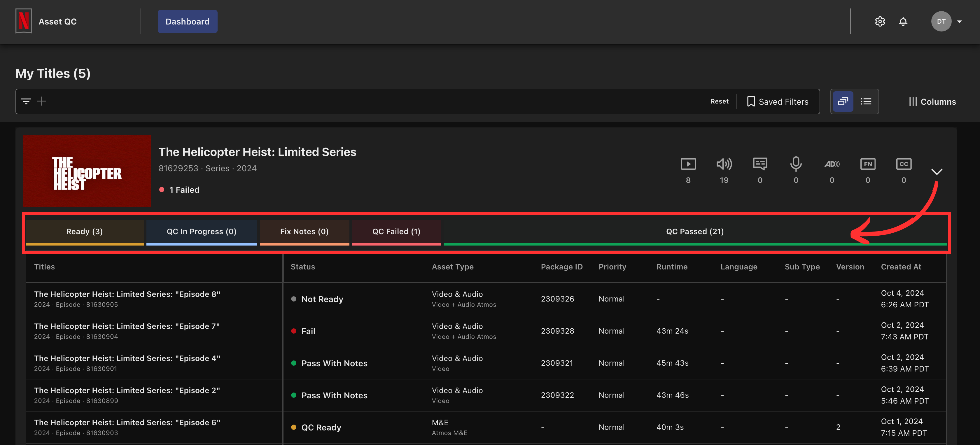
Task: Click the Netflix logo icon
Action: (24, 21)
